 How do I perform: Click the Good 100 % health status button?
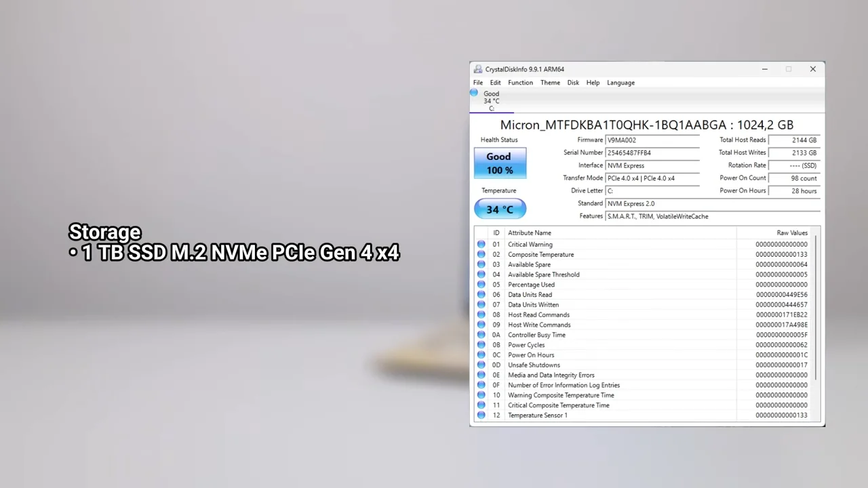click(500, 163)
